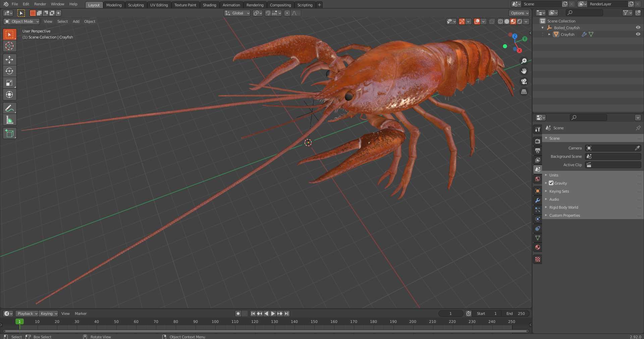Viewport: 644px width, 339px height.
Task: Toggle the Gravity checkbox
Action: click(551, 183)
